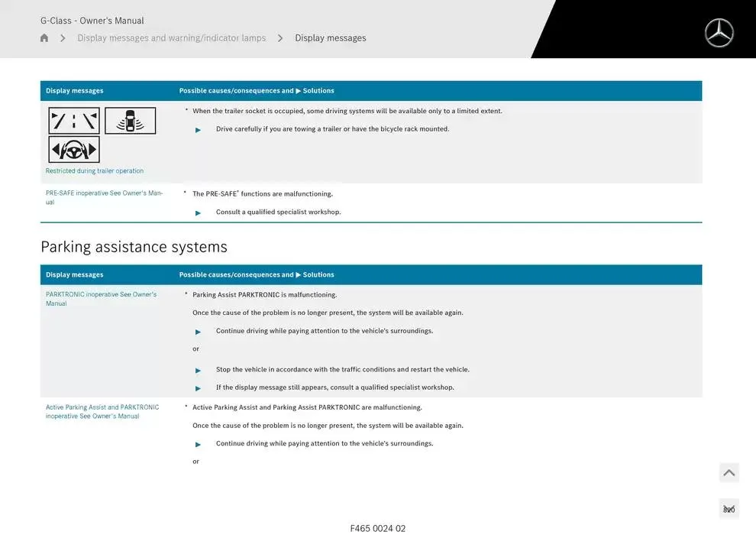Click the "Parking assistance systems" heading
Screen dimensions: 756x535
coord(134,247)
